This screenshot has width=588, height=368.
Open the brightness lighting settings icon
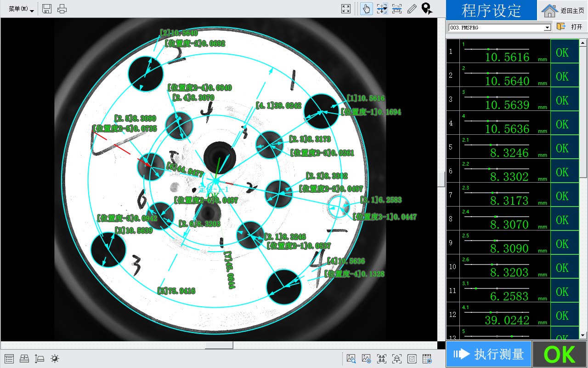pyautogui.click(x=55, y=359)
